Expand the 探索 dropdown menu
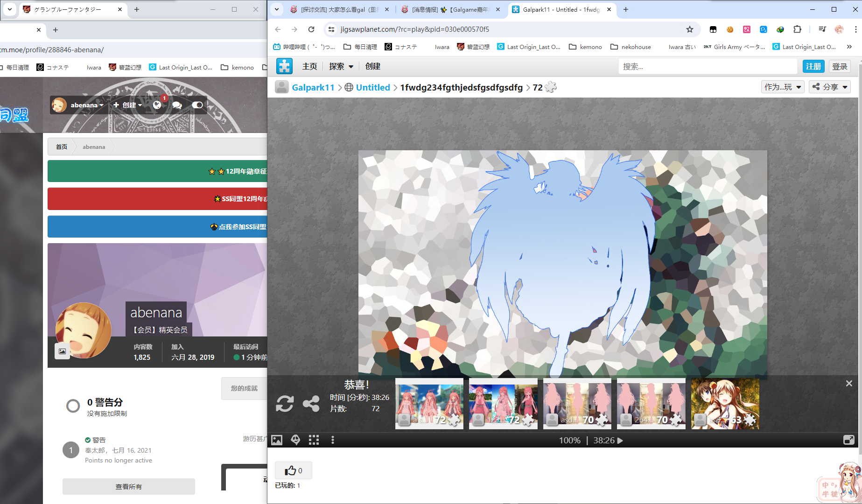The width and height of the screenshot is (862, 504). 341,66
